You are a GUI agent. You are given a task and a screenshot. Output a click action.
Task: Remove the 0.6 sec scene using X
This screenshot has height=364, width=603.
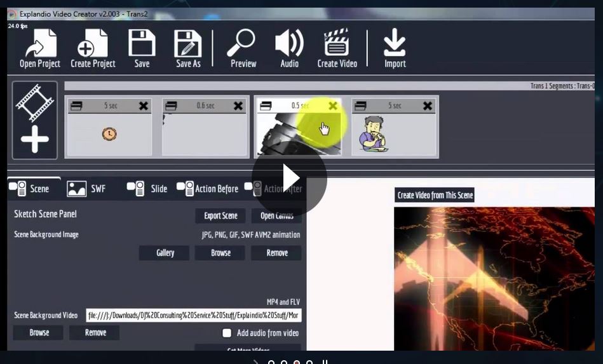pyautogui.click(x=238, y=105)
